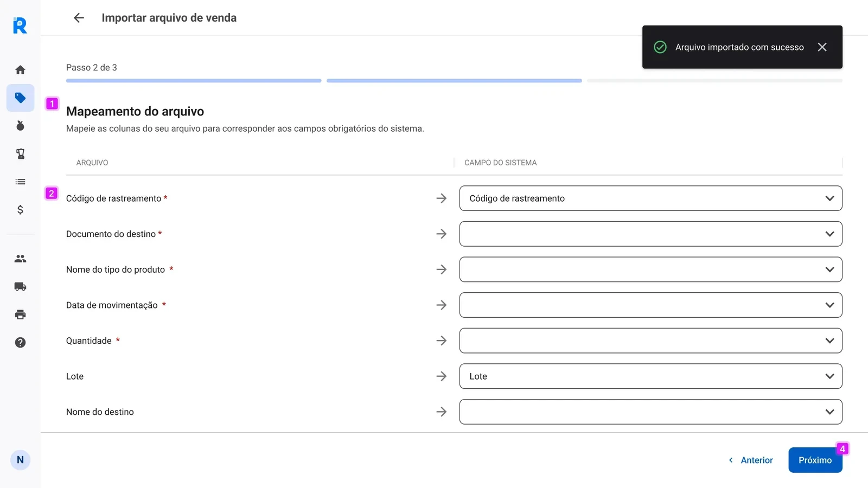Expand the Data de movimentação dropdown
The image size is (868, 488).
point(650,305)
